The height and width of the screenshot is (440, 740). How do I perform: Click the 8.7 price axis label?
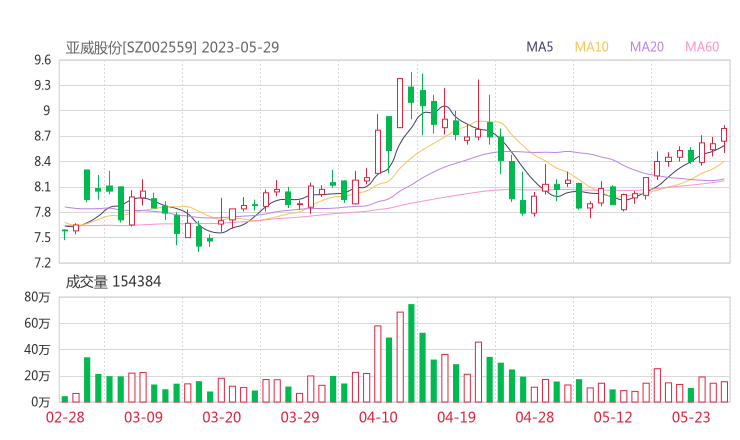coord(42,136)
